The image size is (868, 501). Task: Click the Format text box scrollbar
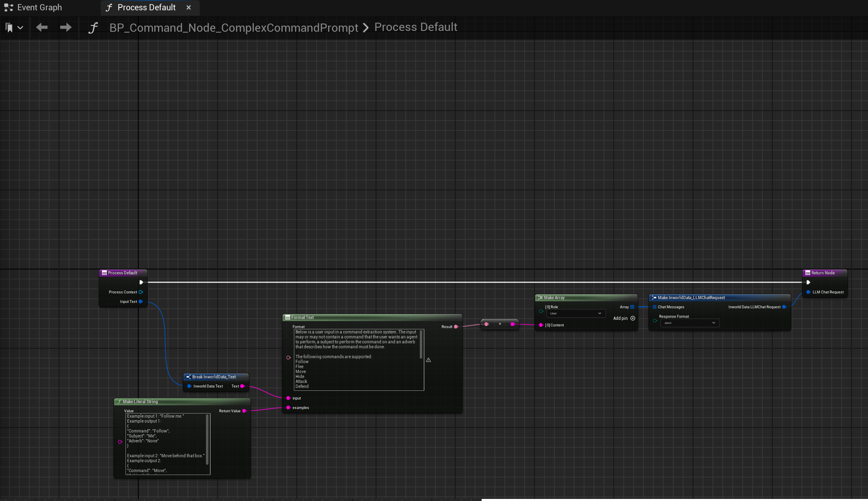click(421, 344)
